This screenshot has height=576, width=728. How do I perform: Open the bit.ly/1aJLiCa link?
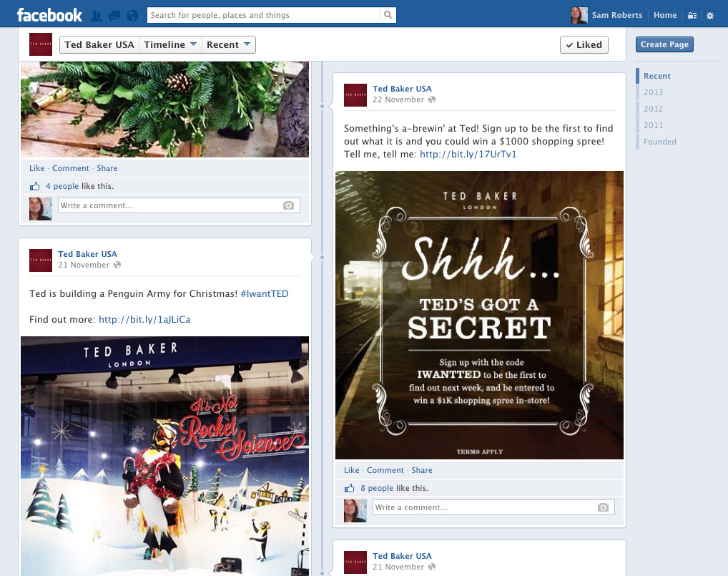[144, 320]
